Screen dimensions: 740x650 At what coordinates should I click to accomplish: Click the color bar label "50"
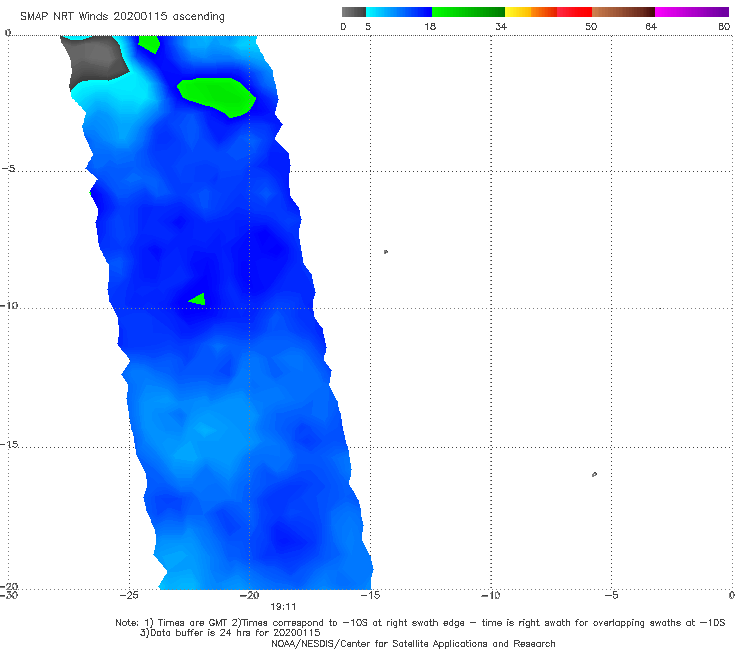(x=591, y=26)
